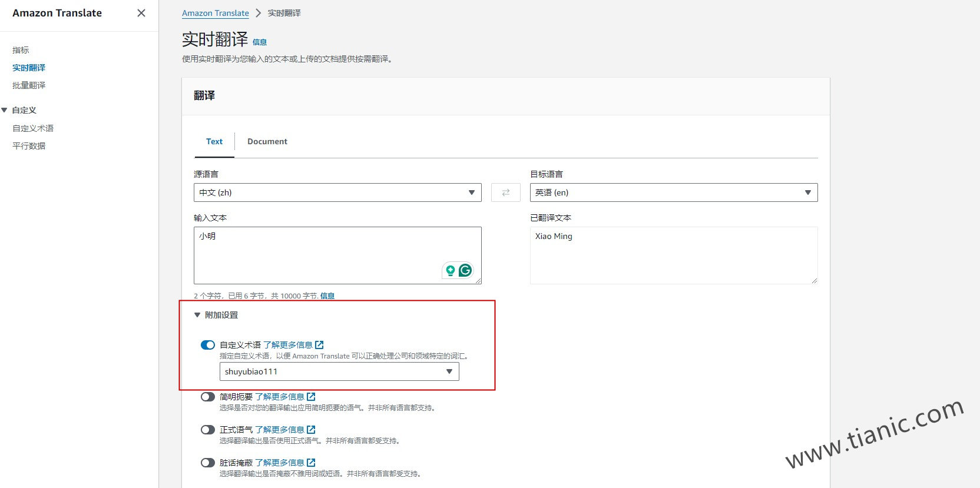
Task: Click the resize handle of translated text box
Action: 814,280
